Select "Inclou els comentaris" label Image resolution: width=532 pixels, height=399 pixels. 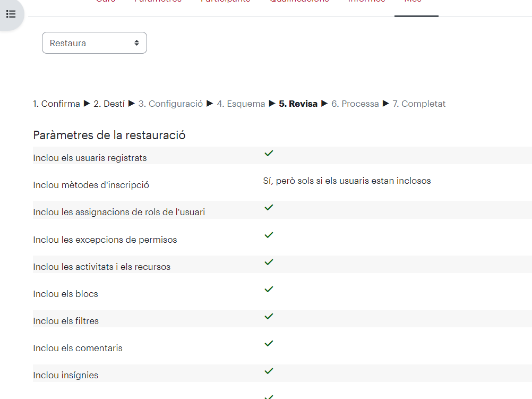[78, 349]
